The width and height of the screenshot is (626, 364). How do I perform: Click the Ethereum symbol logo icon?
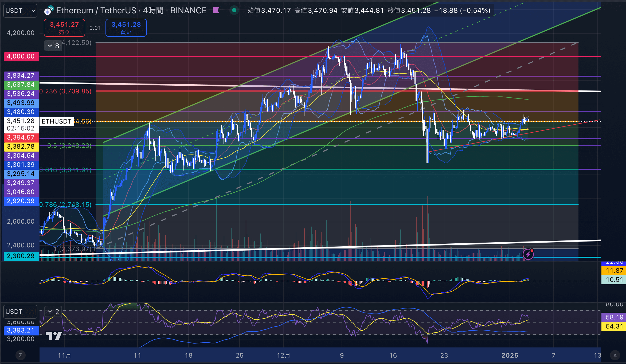pos(49,11)
